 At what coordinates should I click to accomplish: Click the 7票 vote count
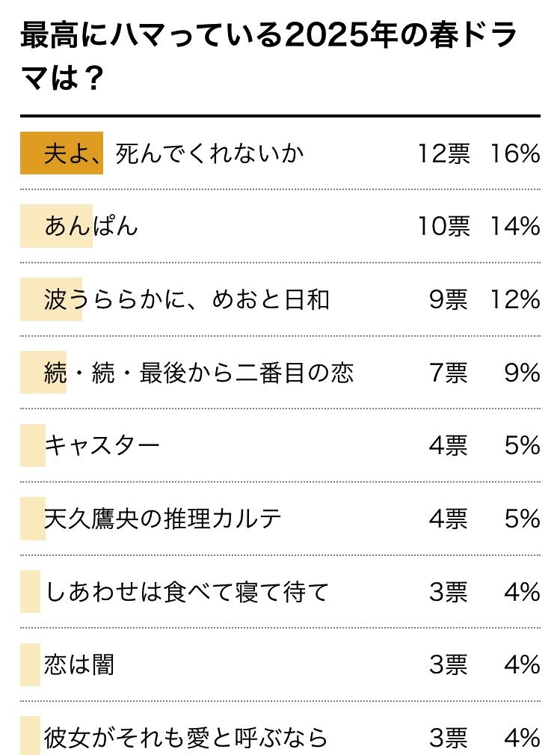point(449,373)
